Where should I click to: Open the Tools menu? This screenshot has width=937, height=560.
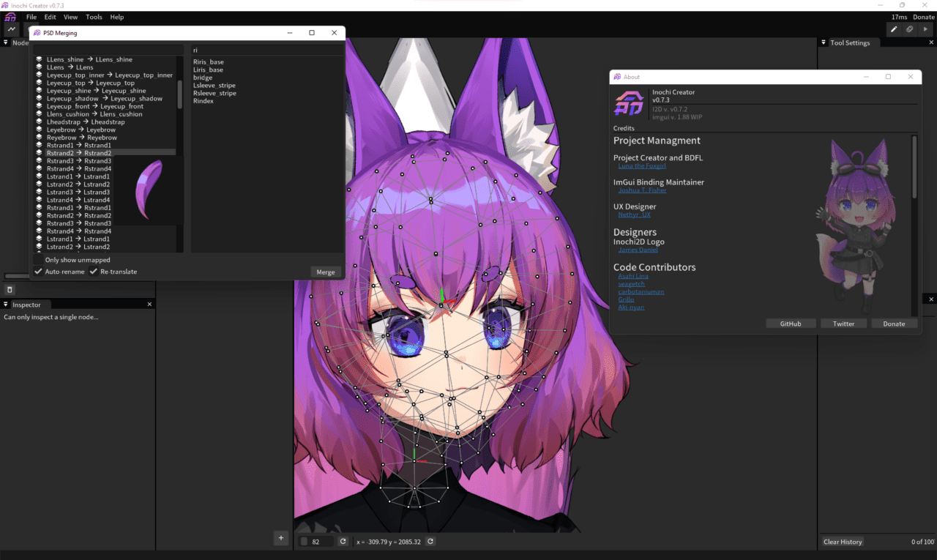[94, 17]
